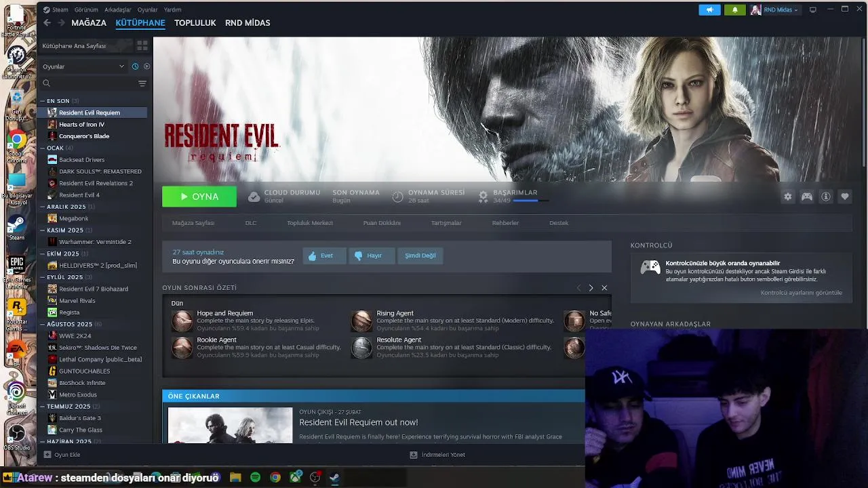Open Kontrolcü ayarlarını görüntüle link
Image resolution: width=868 pixels, height=488 pixels.
[802, 293]
